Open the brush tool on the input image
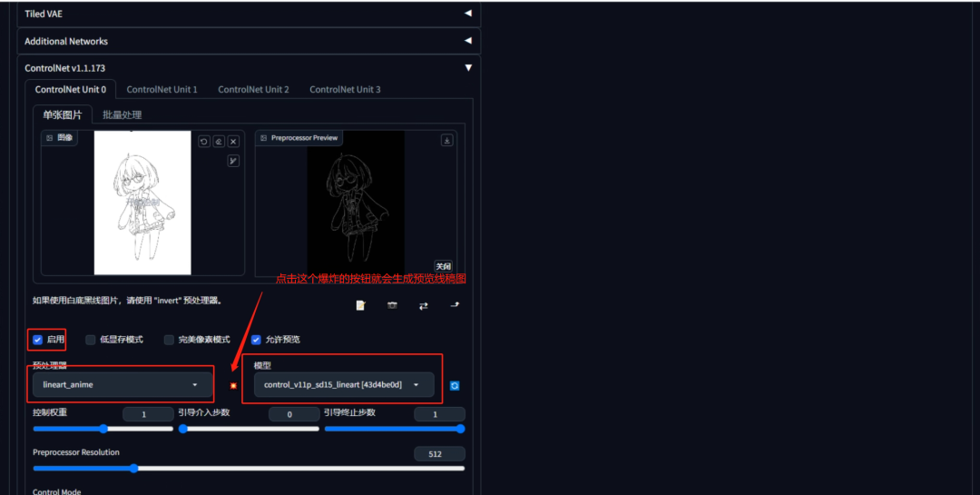980x495 pixels. click(233, 161)
